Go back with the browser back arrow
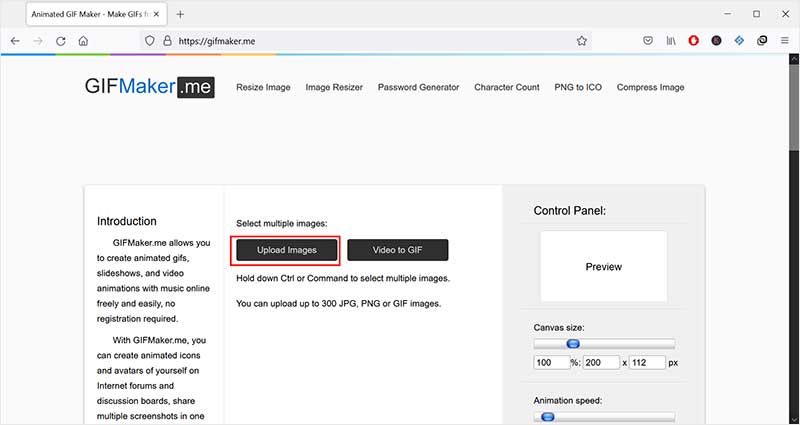This screenshot has width=800, height=425. click(15, 41)
